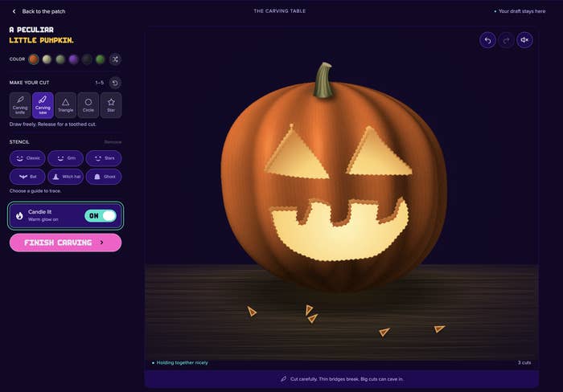Shuffle pumpkin color with random icon
Screen dimensions: 563x392
click(x=115, y=59)
